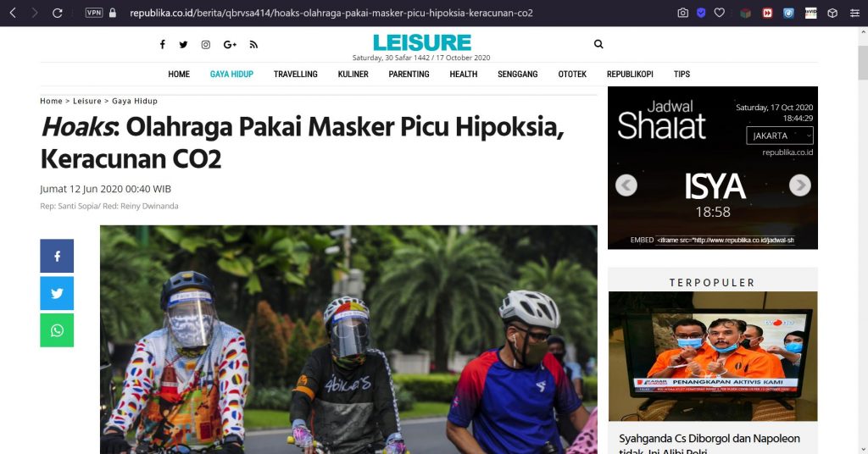
Task: Open the TRAVELLING menu item
Action: [296, 74]
